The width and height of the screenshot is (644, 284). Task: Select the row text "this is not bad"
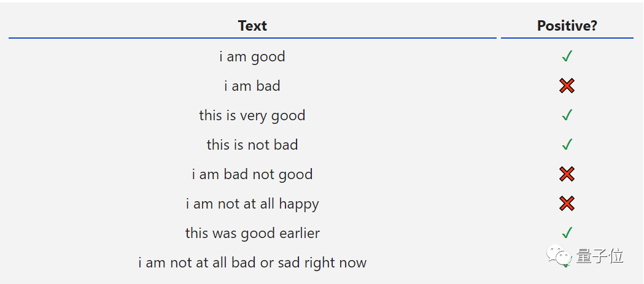(252, 145)
